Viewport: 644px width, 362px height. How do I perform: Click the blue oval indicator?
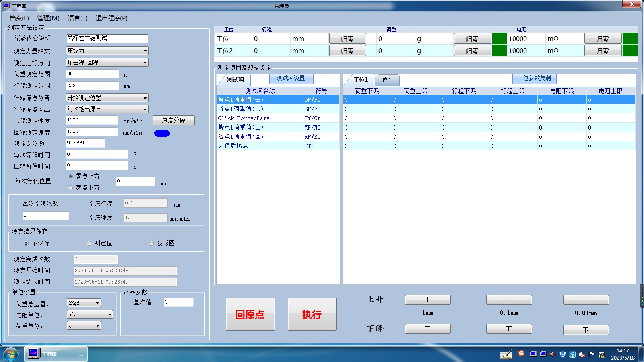coord(162,133)
